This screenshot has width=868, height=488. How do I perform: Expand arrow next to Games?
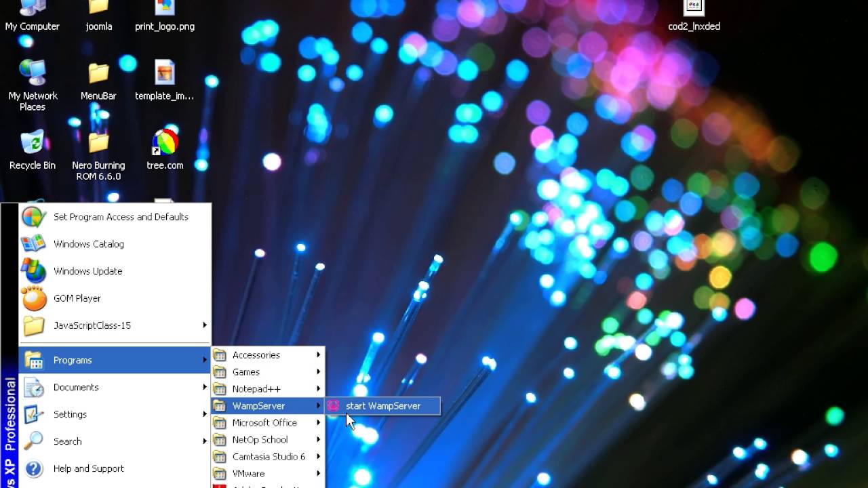coord(318,371)
